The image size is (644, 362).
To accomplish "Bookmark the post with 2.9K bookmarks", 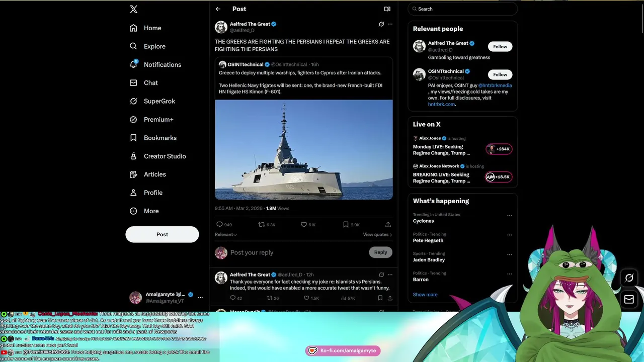I will pos(346,225).
